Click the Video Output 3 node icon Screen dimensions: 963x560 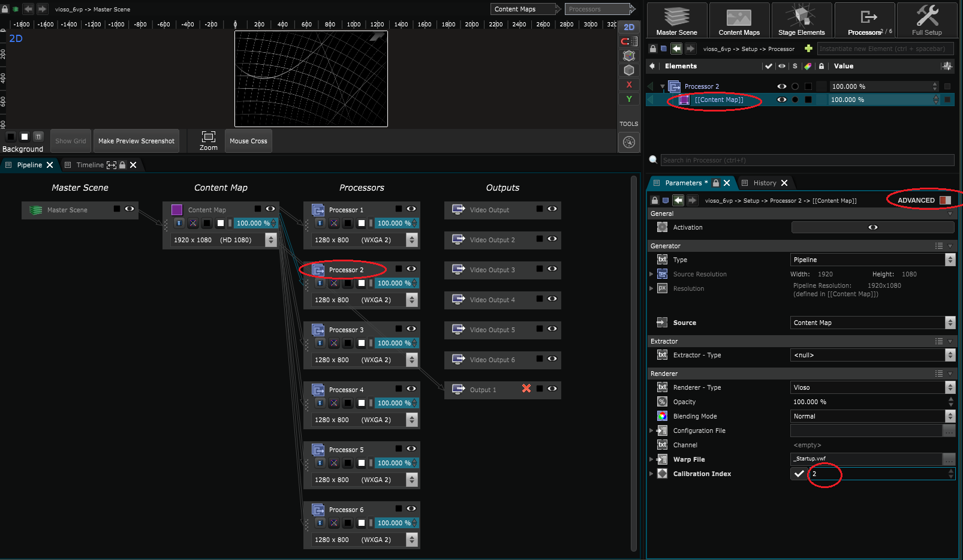point(459,269)
